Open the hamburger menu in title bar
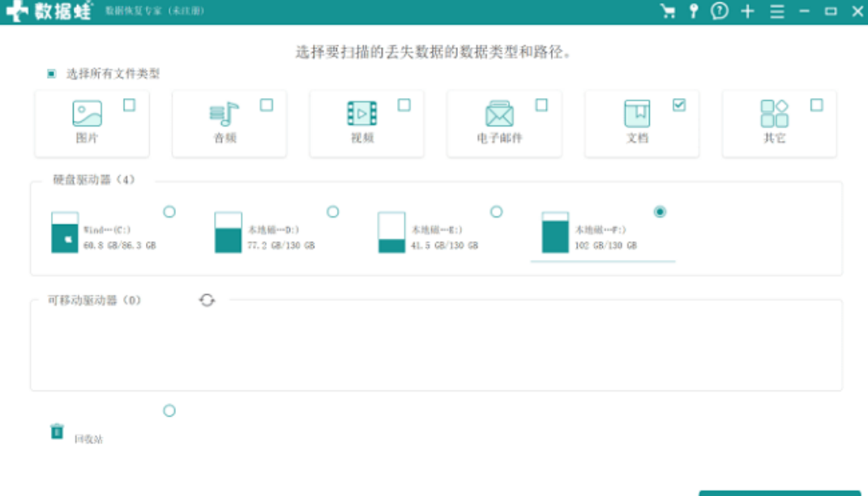 click(777, 11)
